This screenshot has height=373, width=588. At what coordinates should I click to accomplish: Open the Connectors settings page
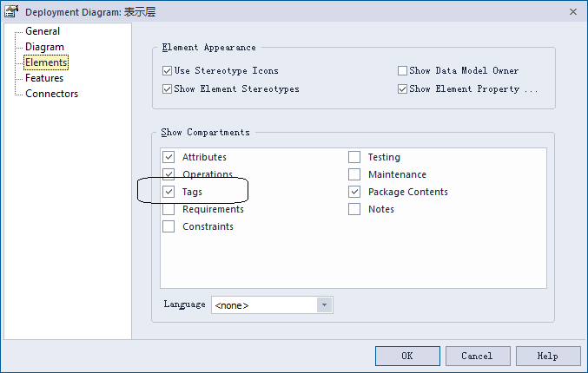click(x=52, y=94)
